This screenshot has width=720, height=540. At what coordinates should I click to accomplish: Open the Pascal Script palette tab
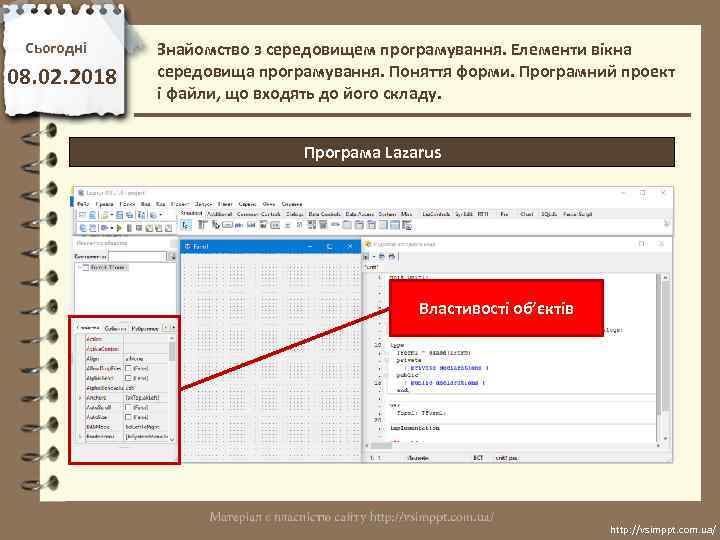point(577,214)
